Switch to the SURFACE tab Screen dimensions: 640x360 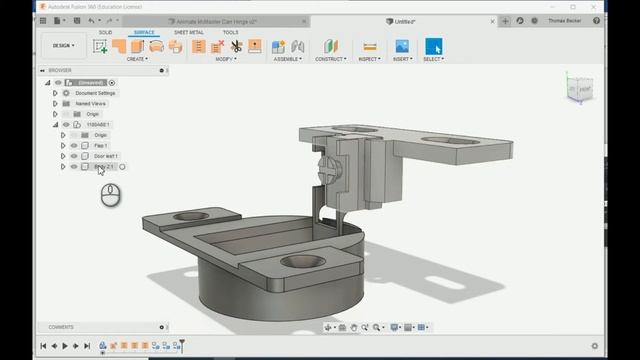[144, 32]
